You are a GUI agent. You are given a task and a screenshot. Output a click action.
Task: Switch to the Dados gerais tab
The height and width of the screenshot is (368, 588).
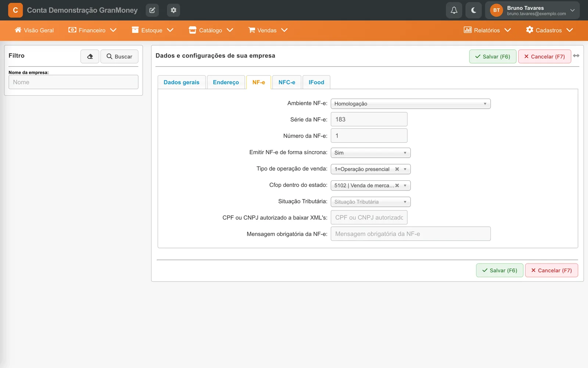pos(182,82)
